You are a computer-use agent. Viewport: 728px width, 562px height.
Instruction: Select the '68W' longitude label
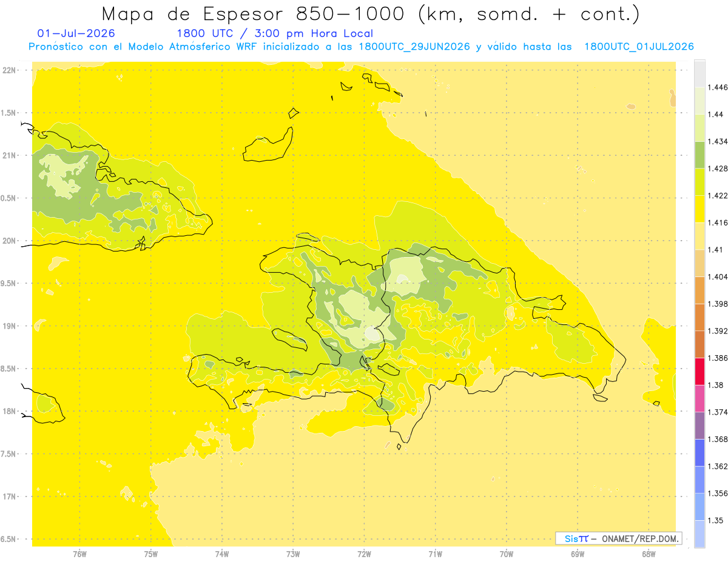pyautogui.click(x=649, y=554)
